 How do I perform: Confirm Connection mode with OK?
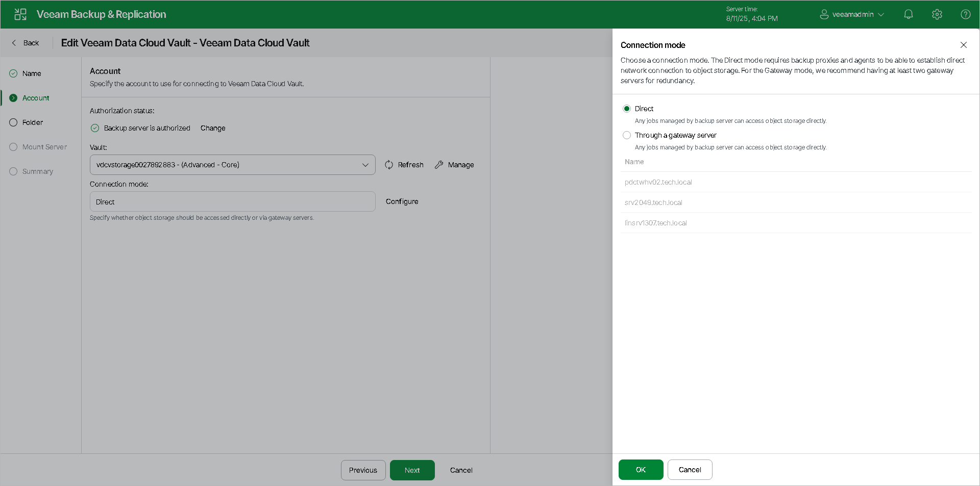point(641,470)
